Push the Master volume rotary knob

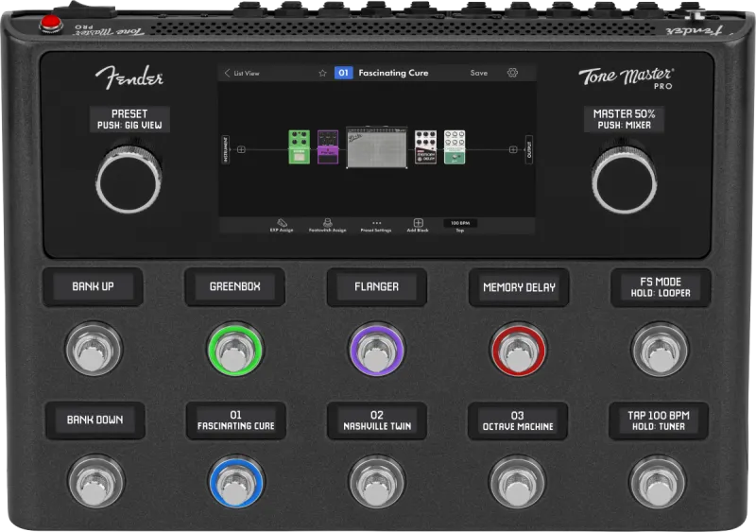pos(624,180)
